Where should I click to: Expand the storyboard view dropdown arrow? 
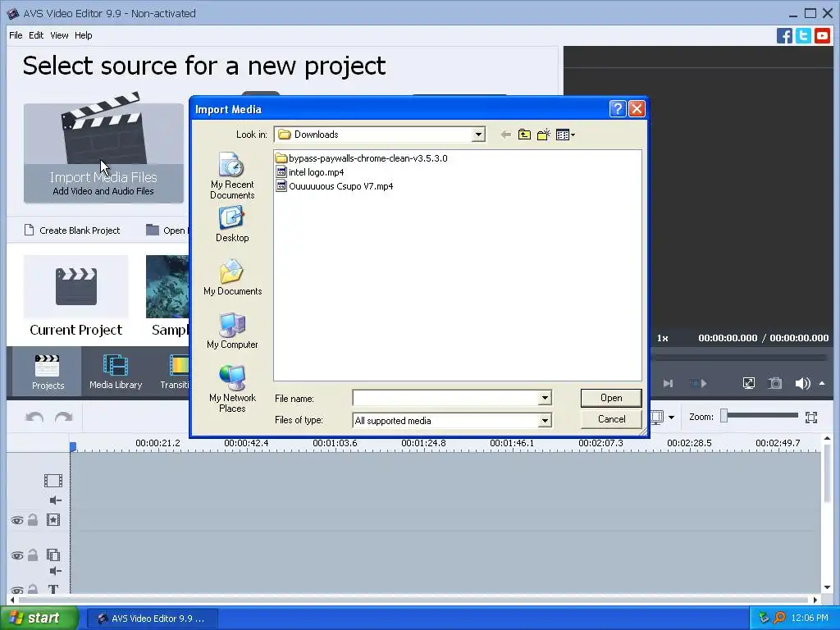[671, 418]
